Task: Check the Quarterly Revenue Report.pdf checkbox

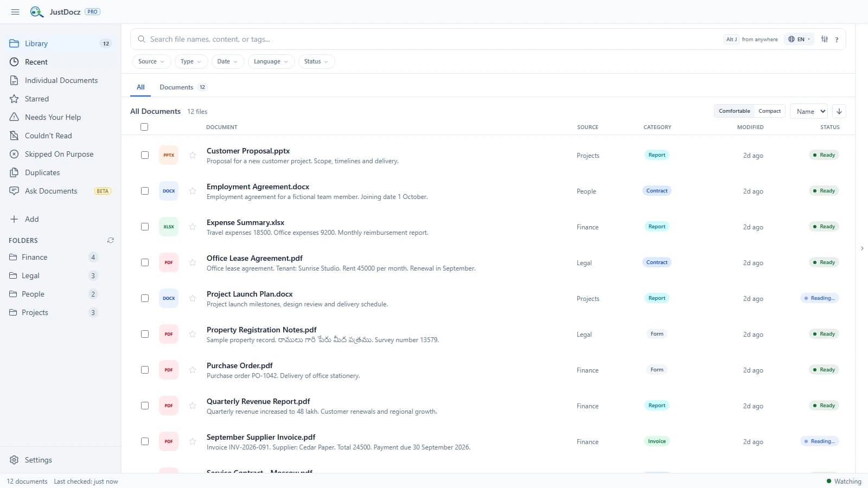Action: pyautogui.click(x=145, y=406)
